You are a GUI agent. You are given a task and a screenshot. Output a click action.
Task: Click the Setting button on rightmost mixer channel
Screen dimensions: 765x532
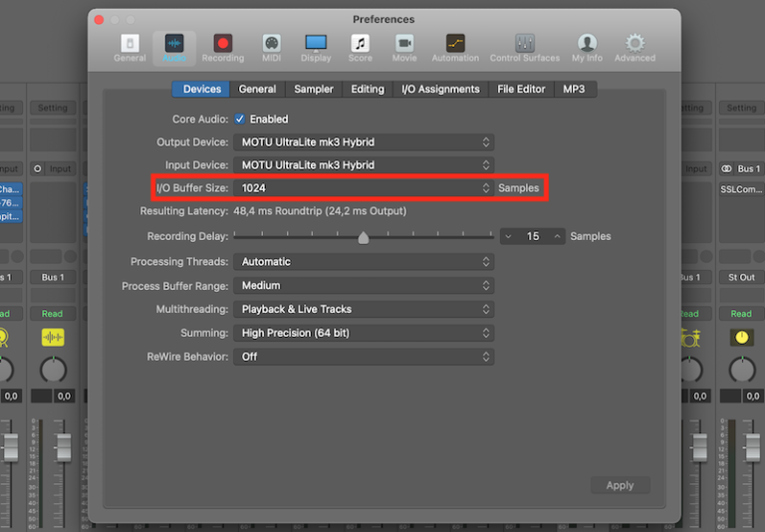point(741,108)
